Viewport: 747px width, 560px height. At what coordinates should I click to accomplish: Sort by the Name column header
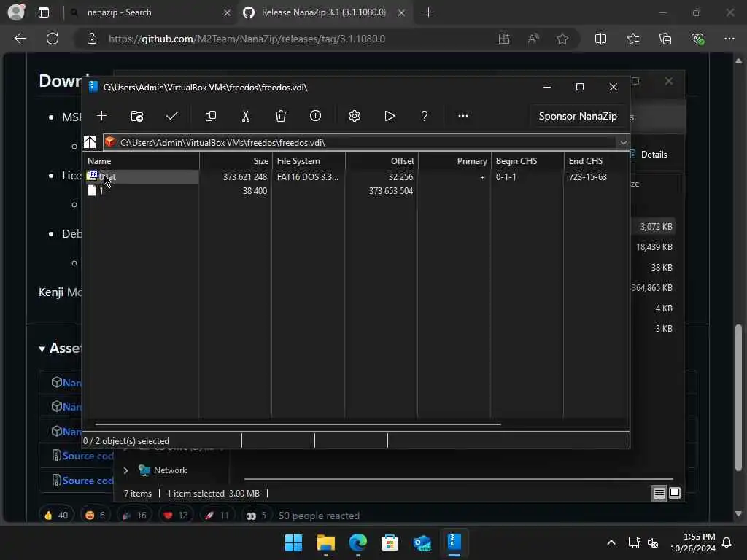point(141,161)
